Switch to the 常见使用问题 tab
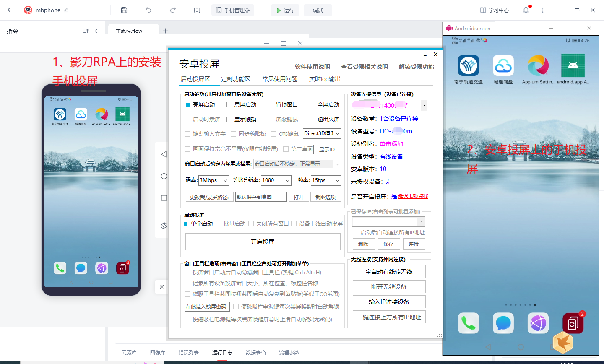604x364 pixels. (280, 79)
